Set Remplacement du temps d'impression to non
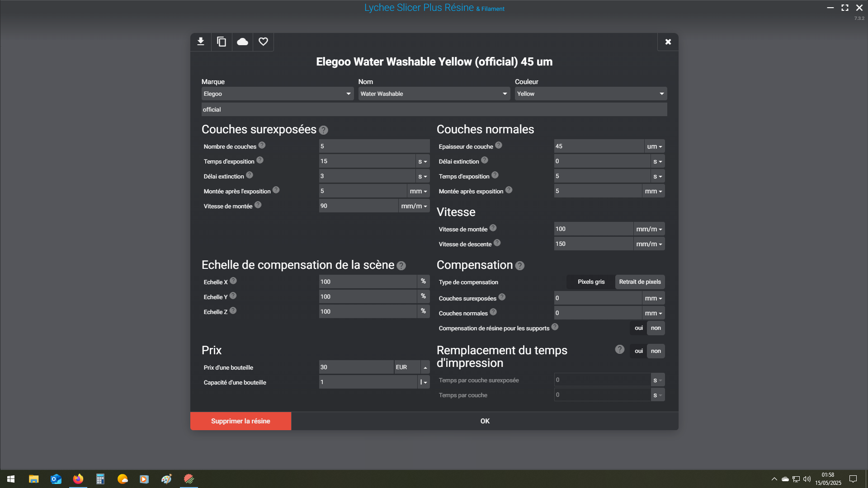The image size is (868, 488). point(656,351)
